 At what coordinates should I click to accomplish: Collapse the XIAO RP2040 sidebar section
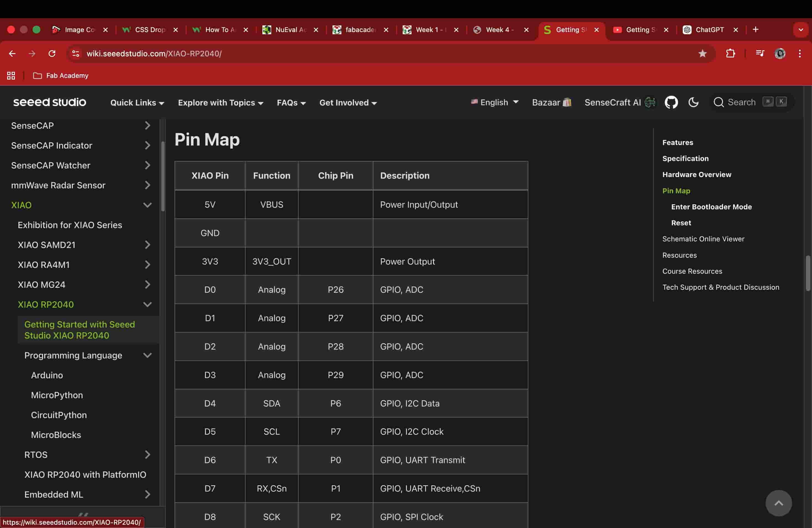click(147, 305)
